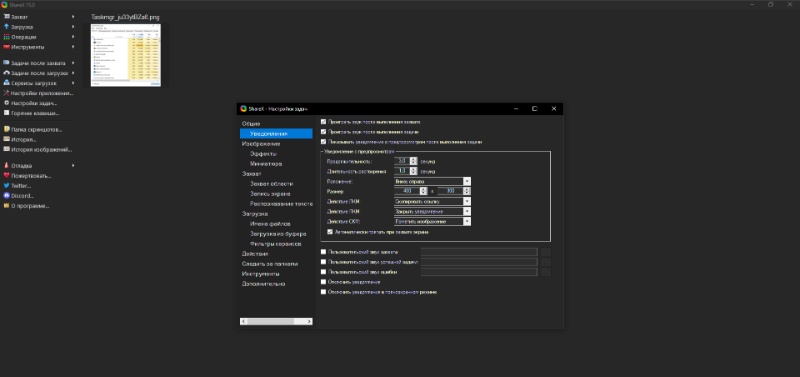This screenshot has height=377, width=800.
Task: Click the Настройки приложения wrench icon
Action: click(7, 93)
